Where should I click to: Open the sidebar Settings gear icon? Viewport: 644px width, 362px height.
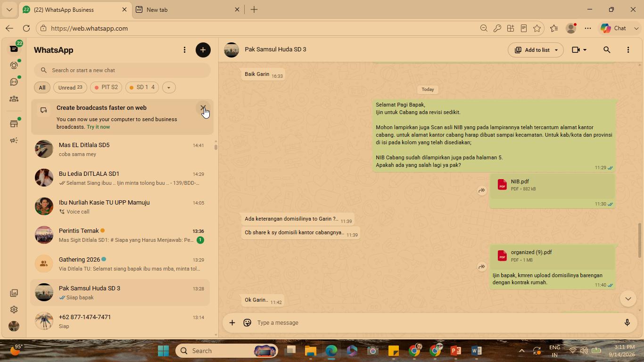coord(14,310)
